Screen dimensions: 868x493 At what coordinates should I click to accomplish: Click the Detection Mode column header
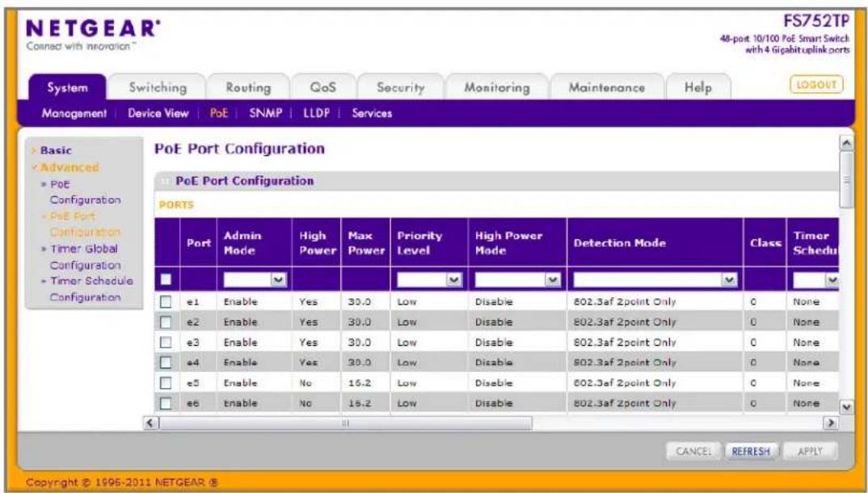[655, 242]
